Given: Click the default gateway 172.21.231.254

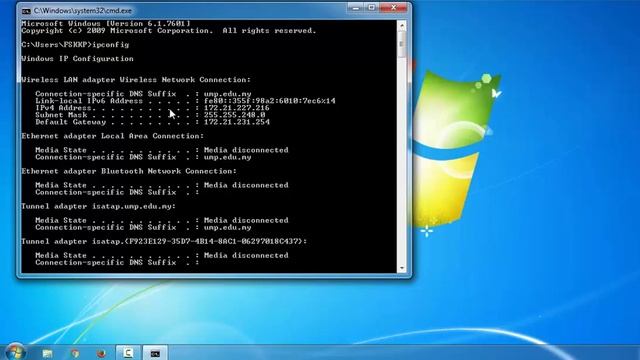Looking at the screenshot, I should pos(237,122).
